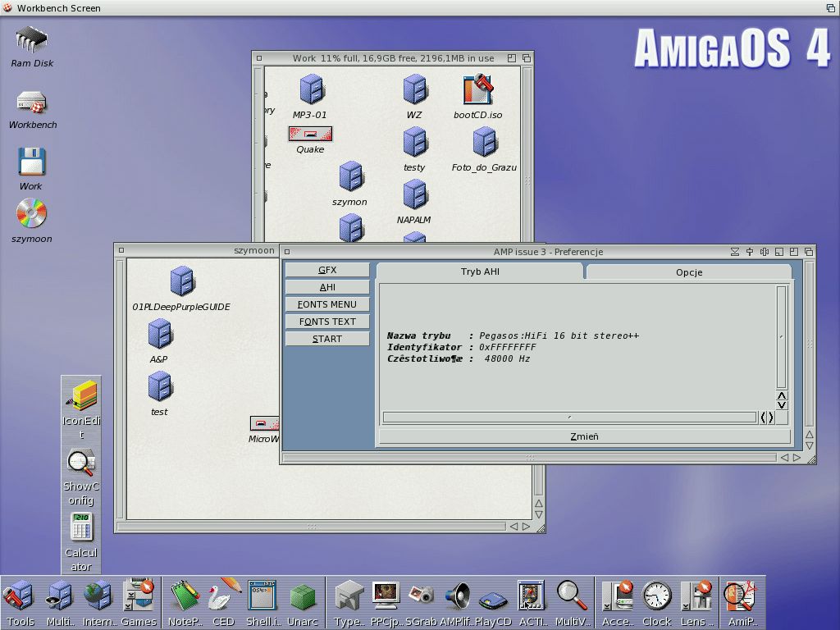Launch Unarc from bottom dock
The width and height of the screenshot is (840, 630).
click(x=303, y=603)
